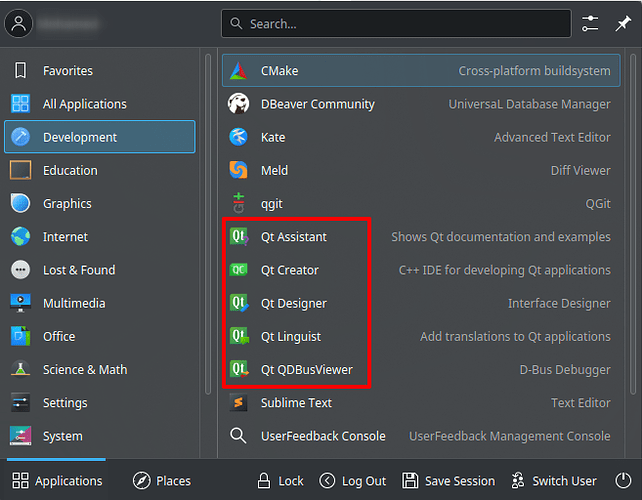Image resolution: width=642 pixels, height=500 pixels.
Task: Open the launcher configuration sliders icon
Action: (x=590, y=23)
